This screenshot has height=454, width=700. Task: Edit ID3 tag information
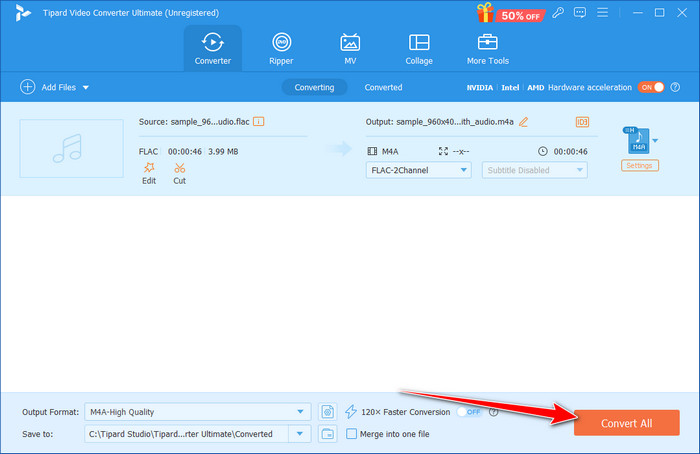click(582, 122)
